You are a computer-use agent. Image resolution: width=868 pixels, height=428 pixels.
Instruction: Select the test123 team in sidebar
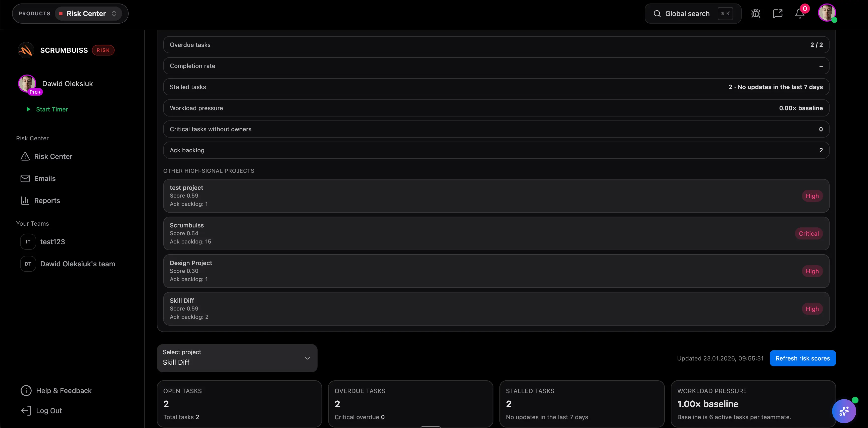coord(53,241)
